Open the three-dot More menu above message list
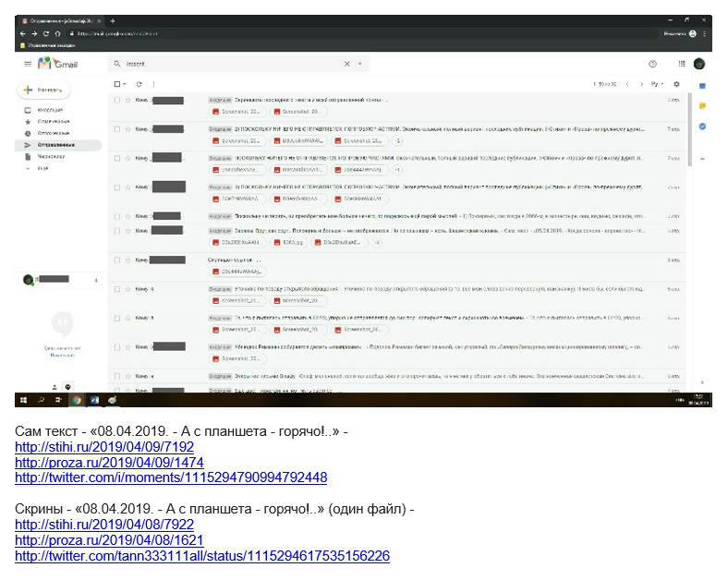Viewport: 728px width, 580px height. (x=153, y=84)
